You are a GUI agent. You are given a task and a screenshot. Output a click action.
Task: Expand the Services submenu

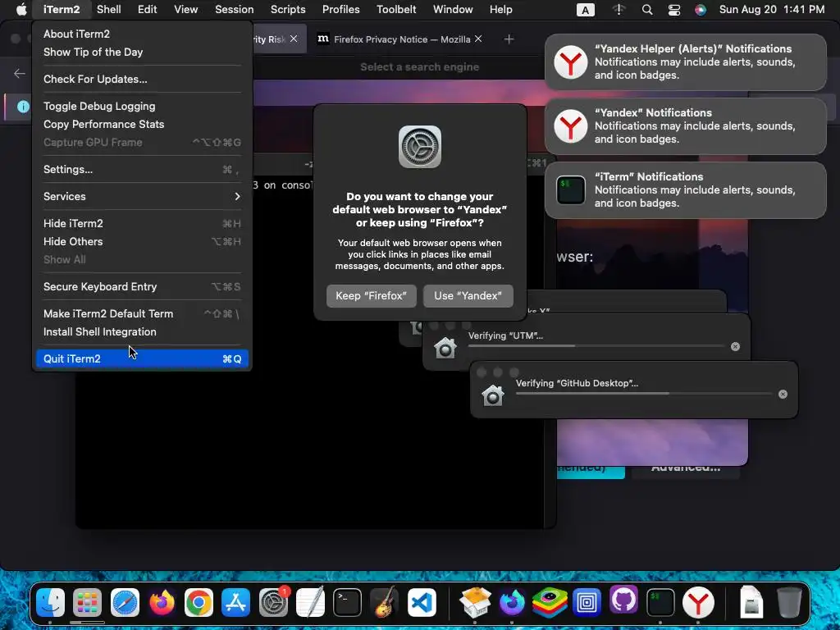click(142, 197)
